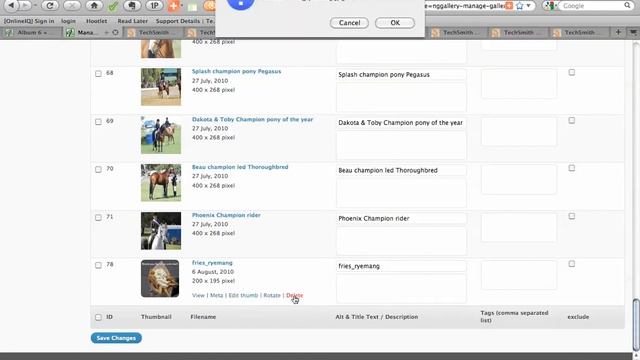
Task: Click the bookmark star in address bar
Action: (520, 6)
